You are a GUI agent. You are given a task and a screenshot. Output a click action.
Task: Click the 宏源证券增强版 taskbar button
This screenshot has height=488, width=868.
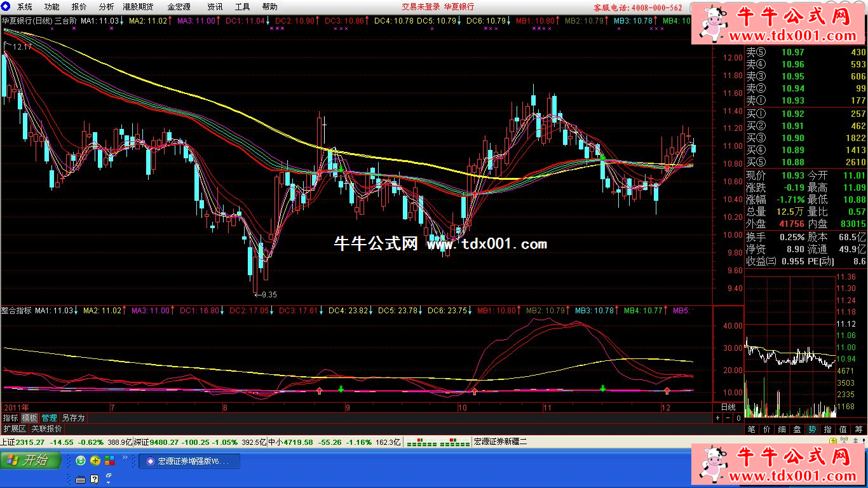click(189, 461)
